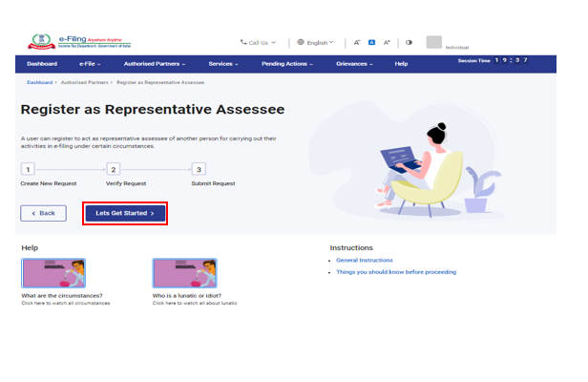
Task: Open the Call Us dropdown
Action: pyautogui.click(x=258, y=43)
